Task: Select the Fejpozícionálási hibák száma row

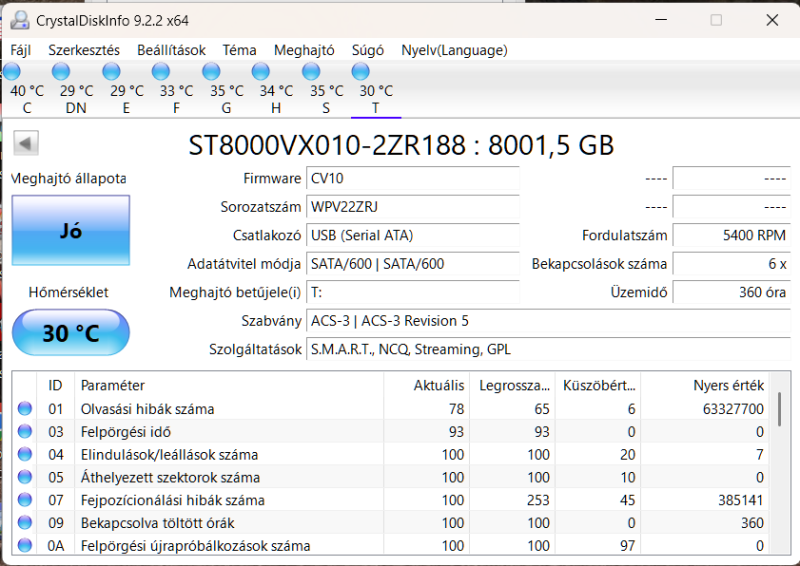Action: [x=390, y=500]
